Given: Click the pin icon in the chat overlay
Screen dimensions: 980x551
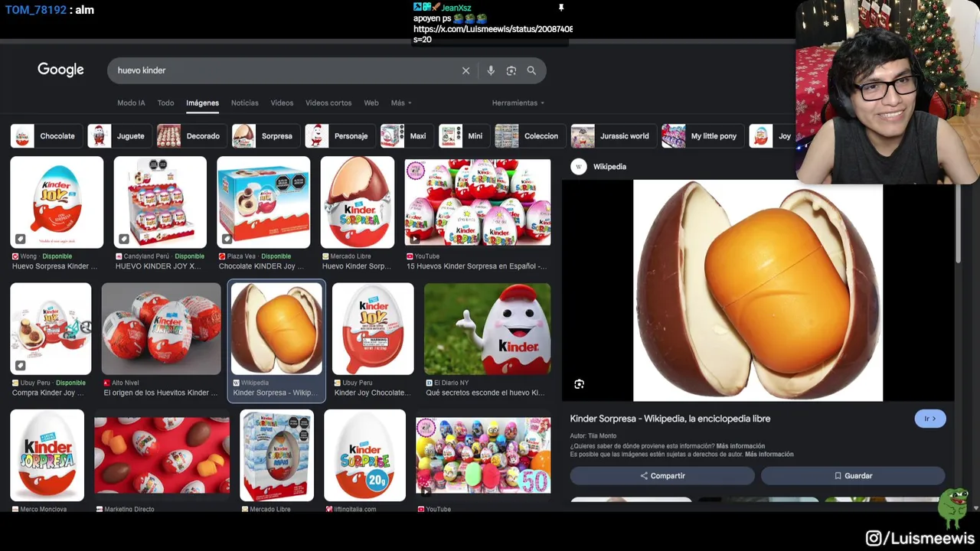Looking at the screenshot, I should pos(561,8).
